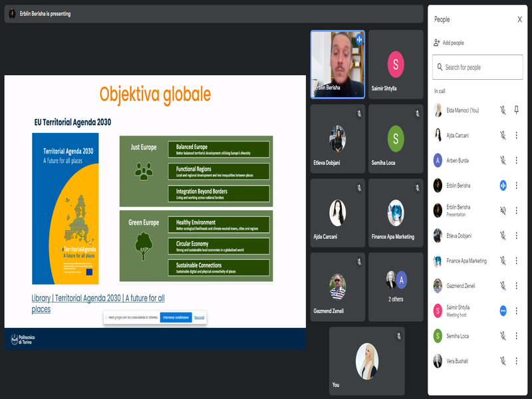
Task: Click Saimir Shtylla's blue status icon
Action: point(503,311)
